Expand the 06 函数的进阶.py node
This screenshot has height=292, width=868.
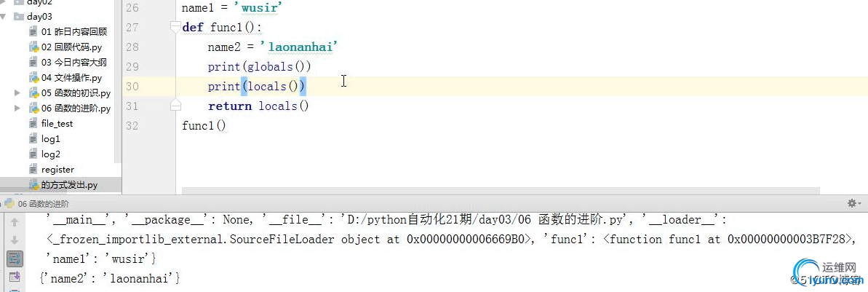(17, 108)
